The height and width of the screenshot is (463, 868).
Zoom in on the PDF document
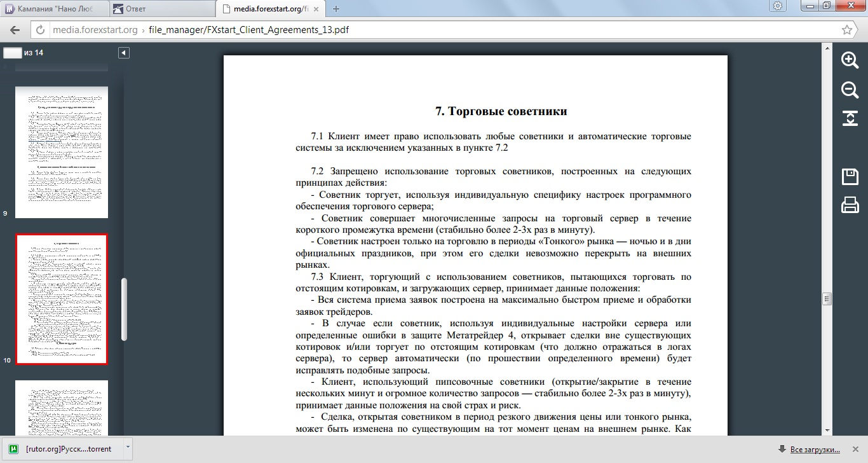[850, 60]
